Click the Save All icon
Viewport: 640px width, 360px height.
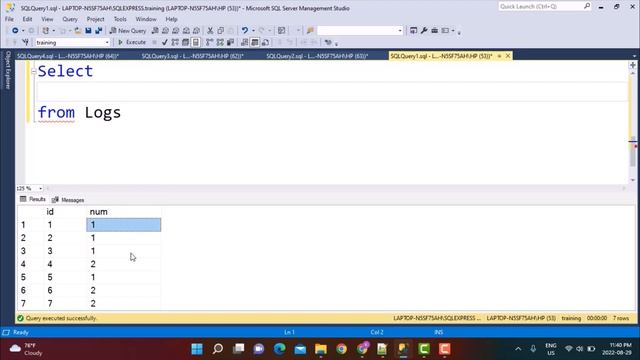click(98, 31)
